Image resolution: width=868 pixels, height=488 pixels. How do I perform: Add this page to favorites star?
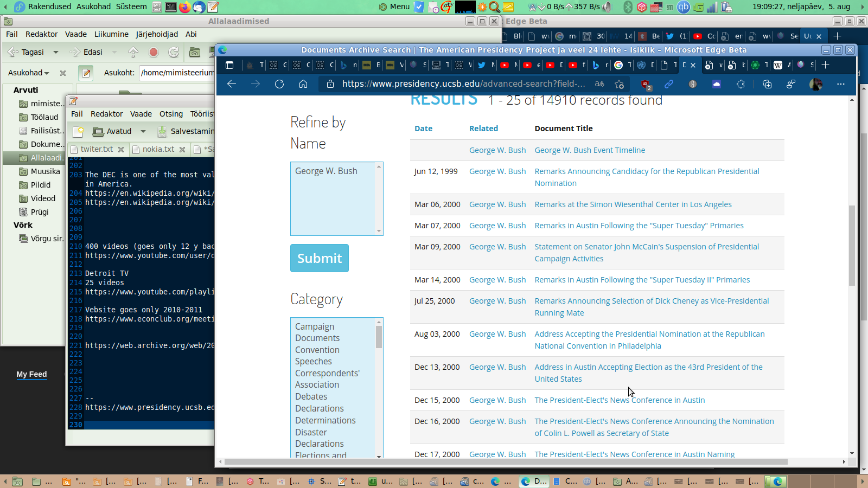pyautogui.click(x=619, y=84)
